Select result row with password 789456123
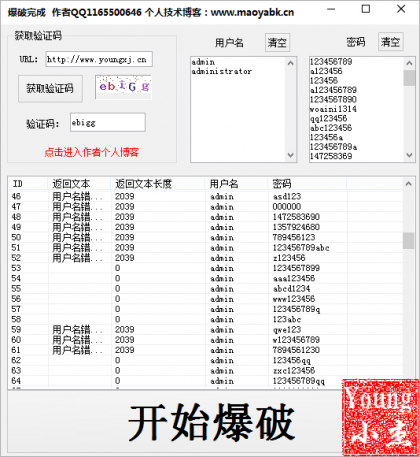420x457 pixels. [x=205, y=237]
